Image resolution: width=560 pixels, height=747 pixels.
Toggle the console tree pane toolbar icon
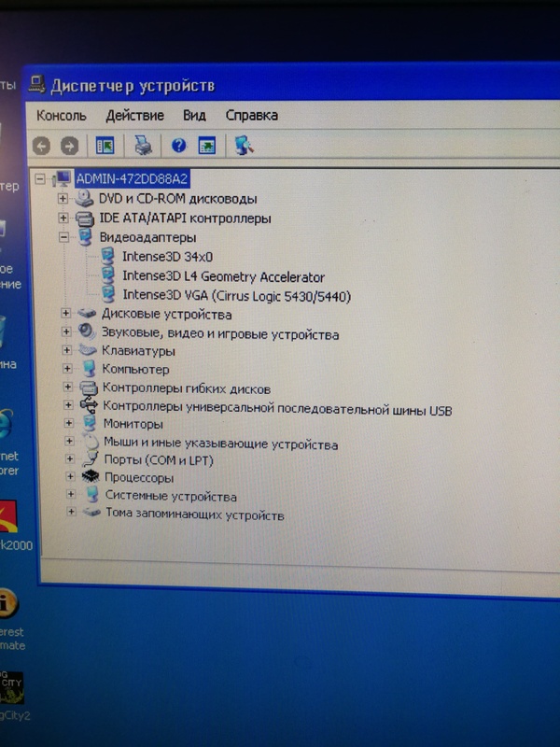coord(105,146)
